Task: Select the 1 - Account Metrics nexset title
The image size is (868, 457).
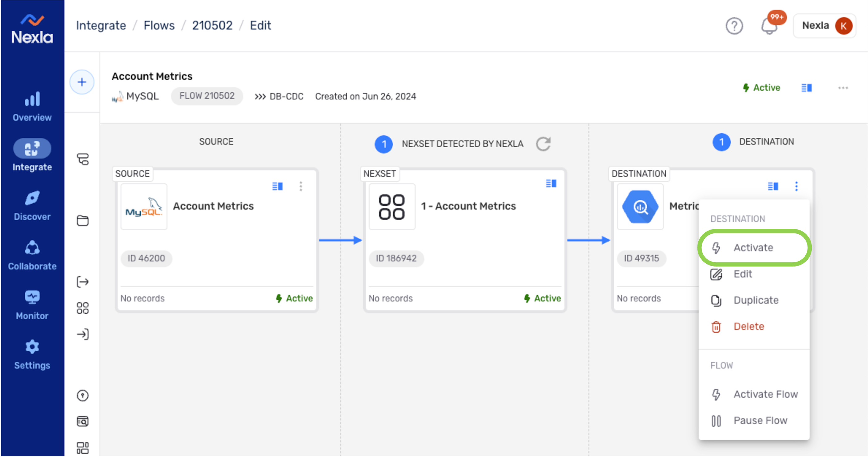Action: pyautogui.click(x=468, y=206)
